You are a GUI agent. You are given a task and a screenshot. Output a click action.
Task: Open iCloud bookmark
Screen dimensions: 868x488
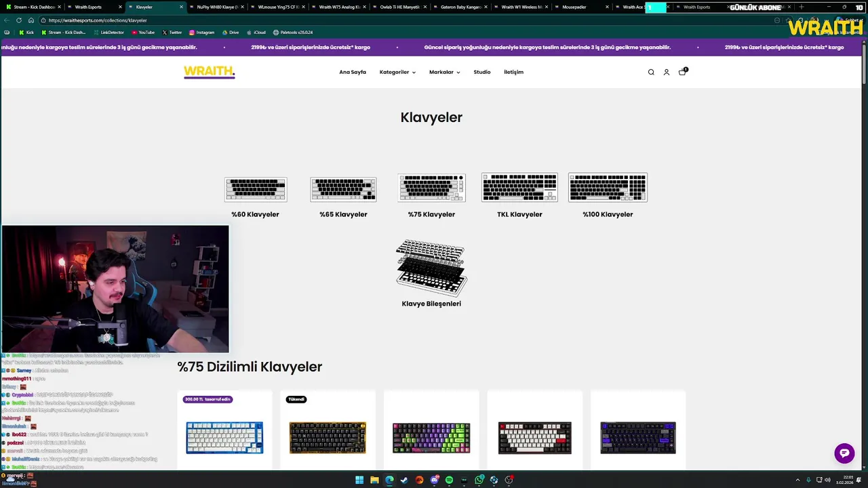pyautogui.click(x=256, y=33)
